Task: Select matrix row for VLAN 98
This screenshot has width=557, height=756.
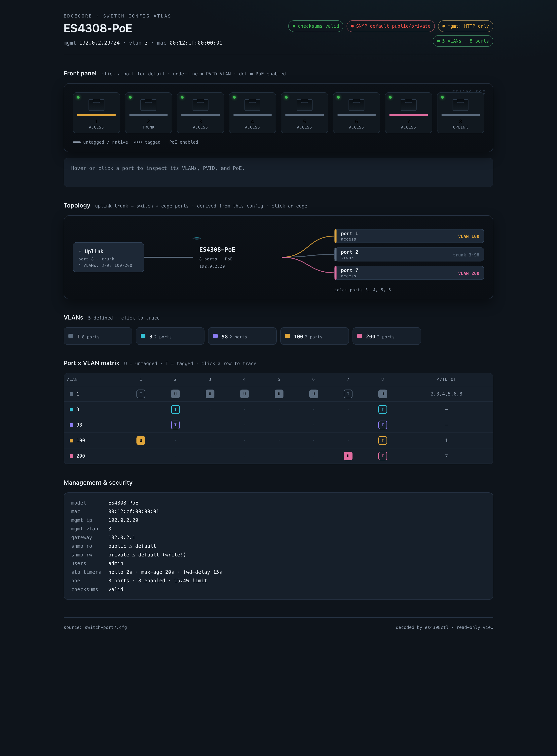Action: pos(278,425)
